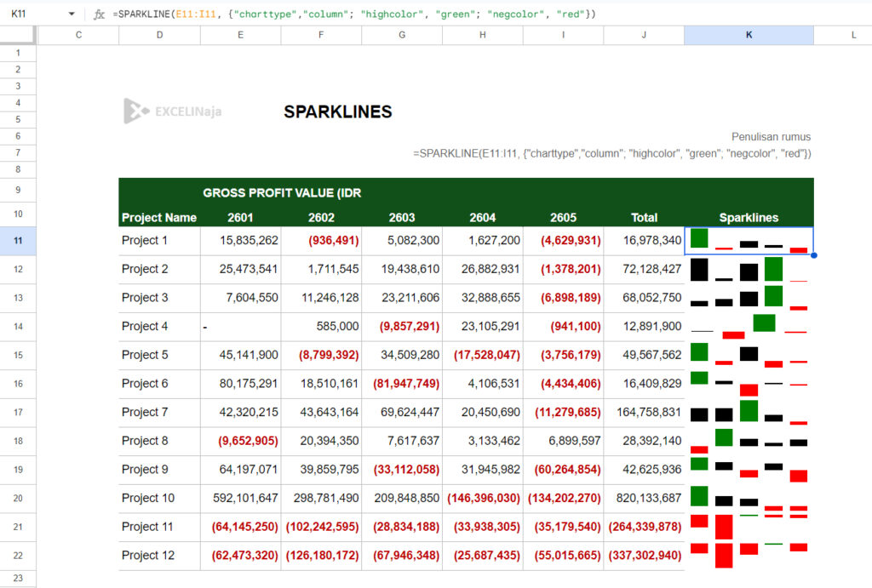Click the 'Project Name' column heading
872x588 pixels.
coord(159,218)
